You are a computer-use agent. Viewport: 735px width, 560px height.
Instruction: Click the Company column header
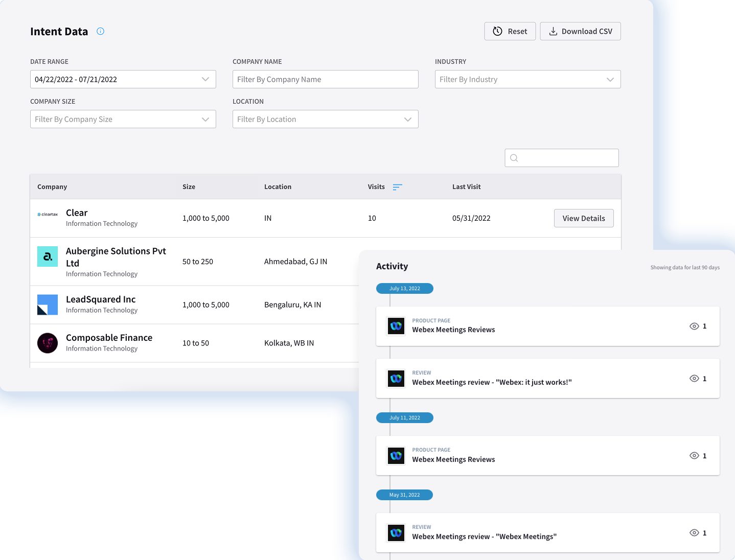coord(52,187)
